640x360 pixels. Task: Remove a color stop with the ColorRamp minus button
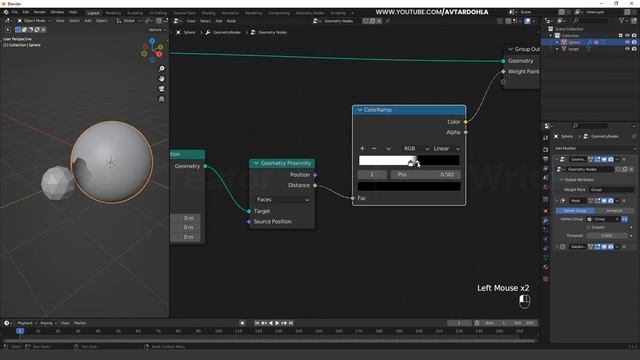374,149
